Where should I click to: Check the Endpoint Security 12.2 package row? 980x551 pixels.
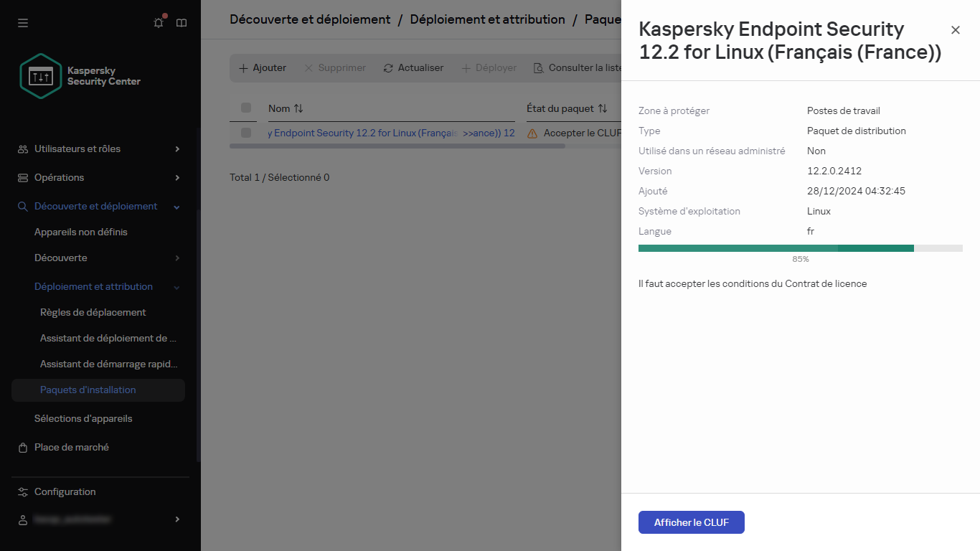point(246,133)
